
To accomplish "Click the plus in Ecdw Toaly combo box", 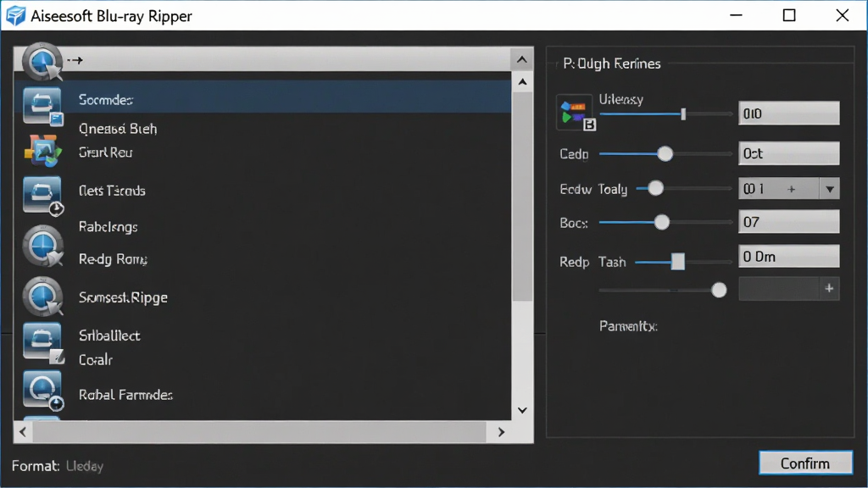I will (x=792, y=189).
